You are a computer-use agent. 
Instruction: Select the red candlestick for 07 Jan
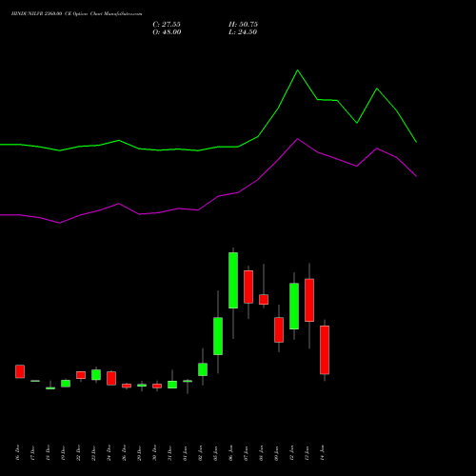pos(248,287)
